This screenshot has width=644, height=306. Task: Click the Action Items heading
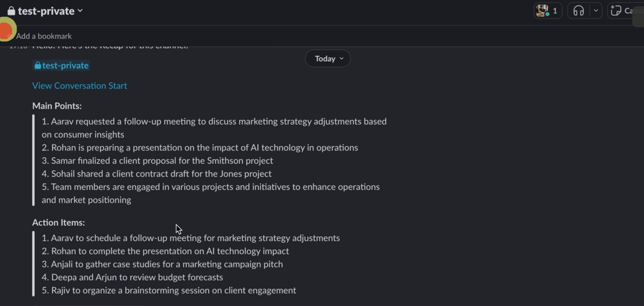58,222
